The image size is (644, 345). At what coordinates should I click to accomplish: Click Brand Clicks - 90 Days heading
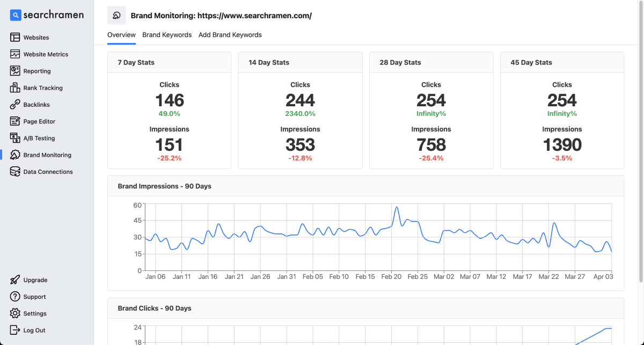coord(155,309)
